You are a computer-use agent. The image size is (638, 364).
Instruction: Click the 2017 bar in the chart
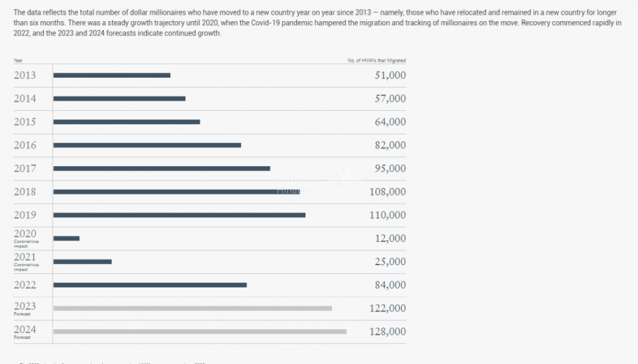click(161, 168)
